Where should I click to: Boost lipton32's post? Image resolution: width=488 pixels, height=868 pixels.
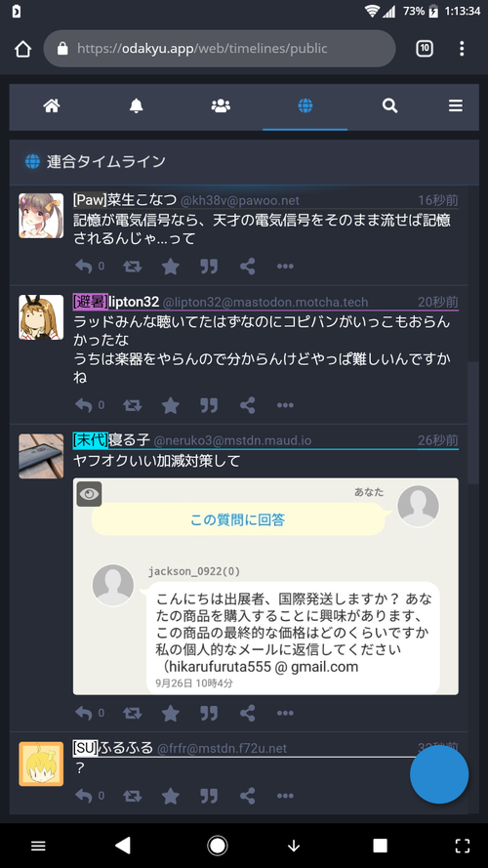[x=132, y=406]
